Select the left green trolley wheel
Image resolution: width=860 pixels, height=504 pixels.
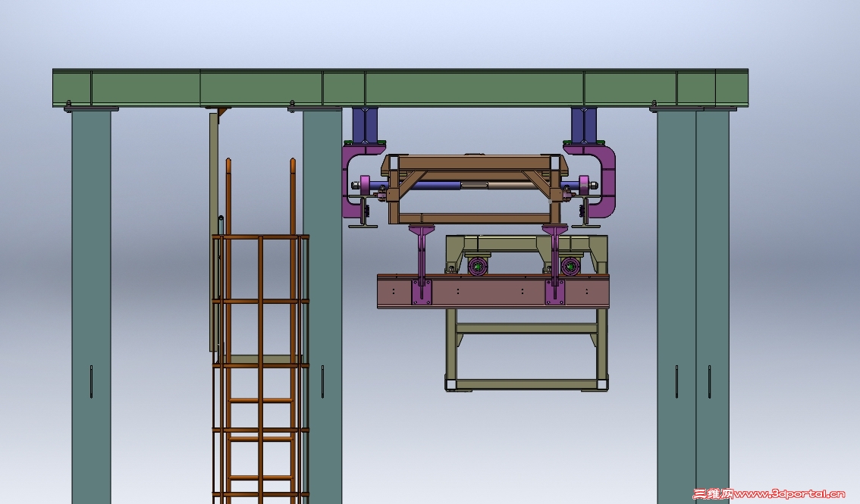coord(478,266)
